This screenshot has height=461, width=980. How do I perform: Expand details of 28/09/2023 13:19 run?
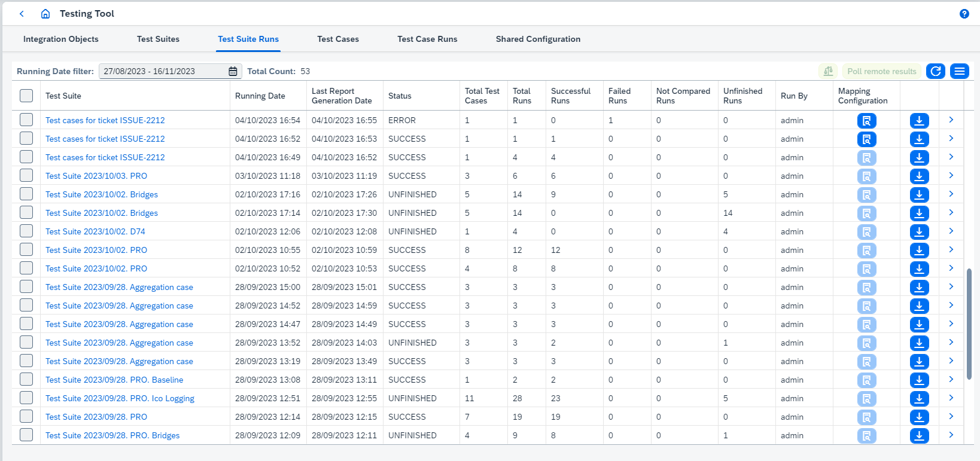click(x=951, y=361)
